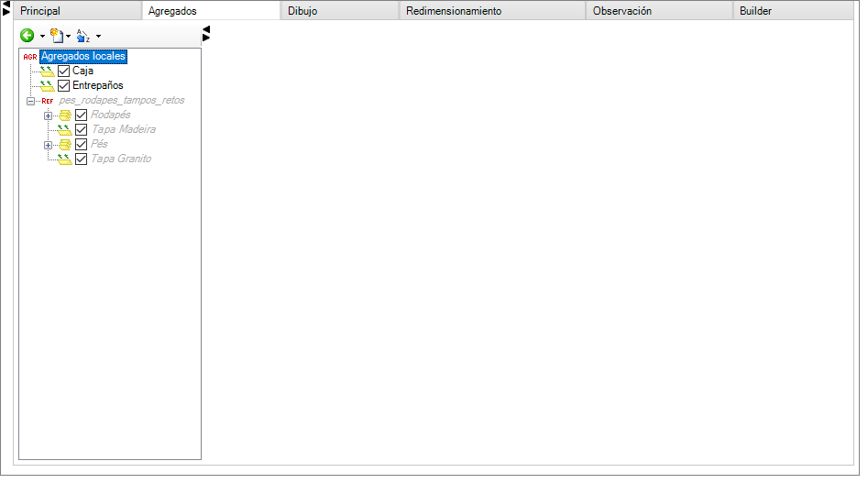This screenshot has height=494, width=868.
Task: Select the Entrepaños tree item
Action: tap(97, 85)
